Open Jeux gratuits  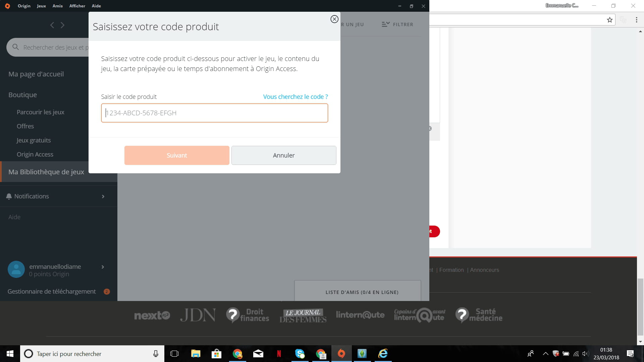[34, 140]
